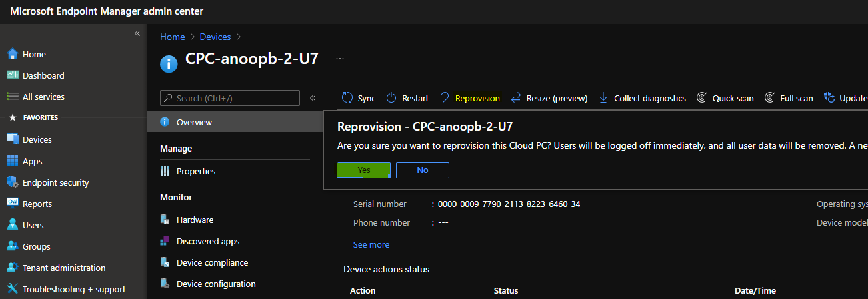The width and height of the screenshot is (868, 299).
Task: Click the Resize (preview) label
Action: (x=557, y=98)
